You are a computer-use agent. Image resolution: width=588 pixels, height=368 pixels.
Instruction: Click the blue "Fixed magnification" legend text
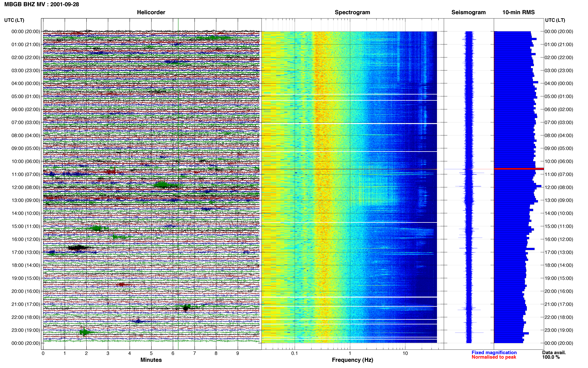point(494,352)
